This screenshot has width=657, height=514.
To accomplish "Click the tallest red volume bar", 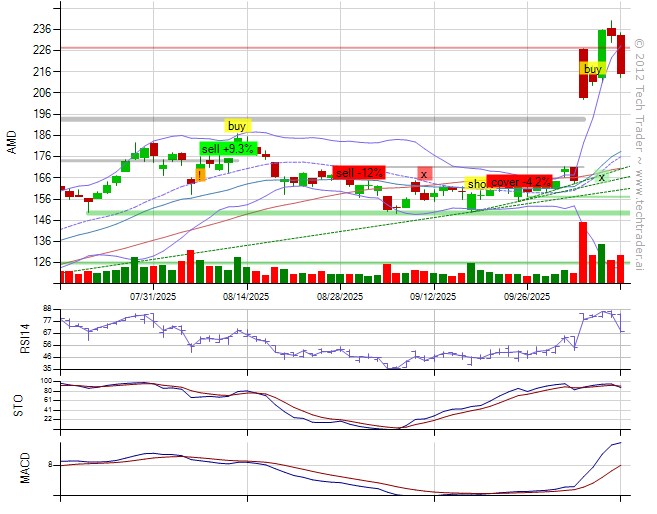I will coord(583,253).
